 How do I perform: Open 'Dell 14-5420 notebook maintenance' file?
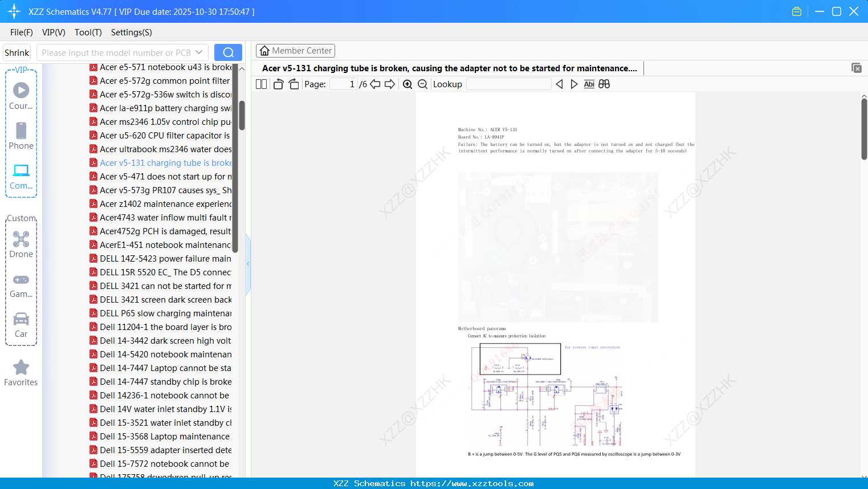pos(161,354)
